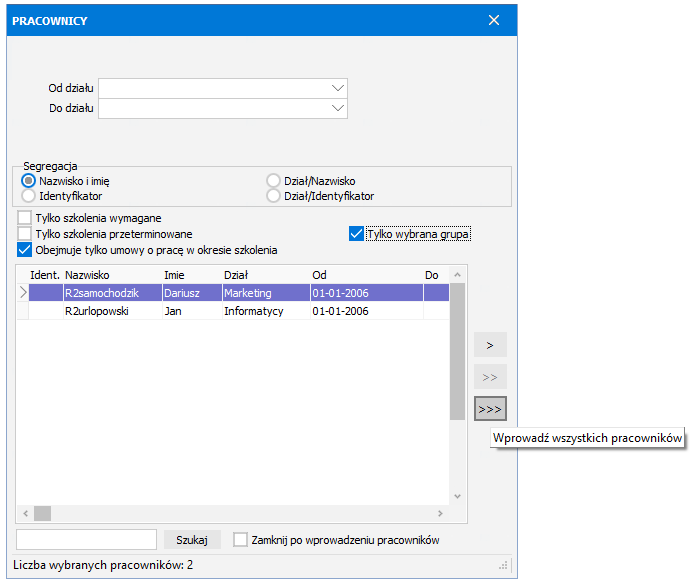The image size is (695, 584).
Task: Enable Tylko szkolenia wymagane checkbox
Action: pyautogui.click(x=25, y=218)
